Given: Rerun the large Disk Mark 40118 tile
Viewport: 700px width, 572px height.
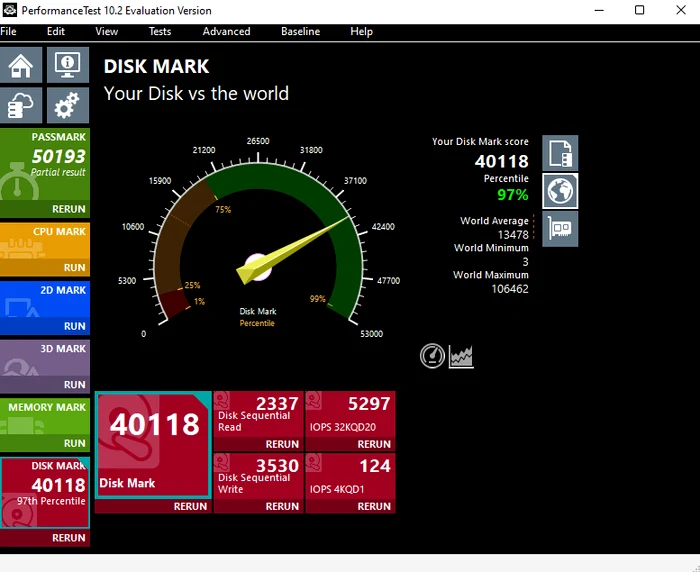Looking at the screenshot, I should (x=190, y=506).
